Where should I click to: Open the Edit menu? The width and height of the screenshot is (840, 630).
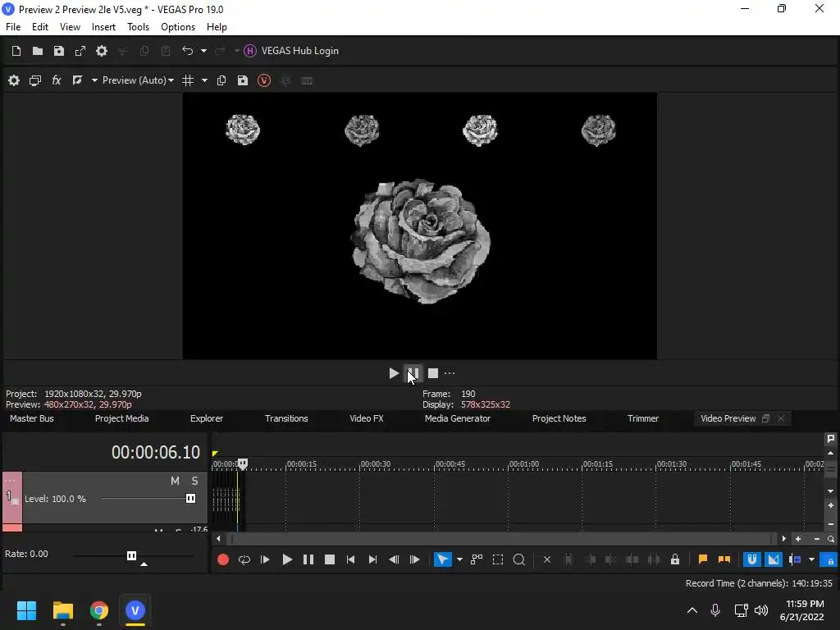40,27
